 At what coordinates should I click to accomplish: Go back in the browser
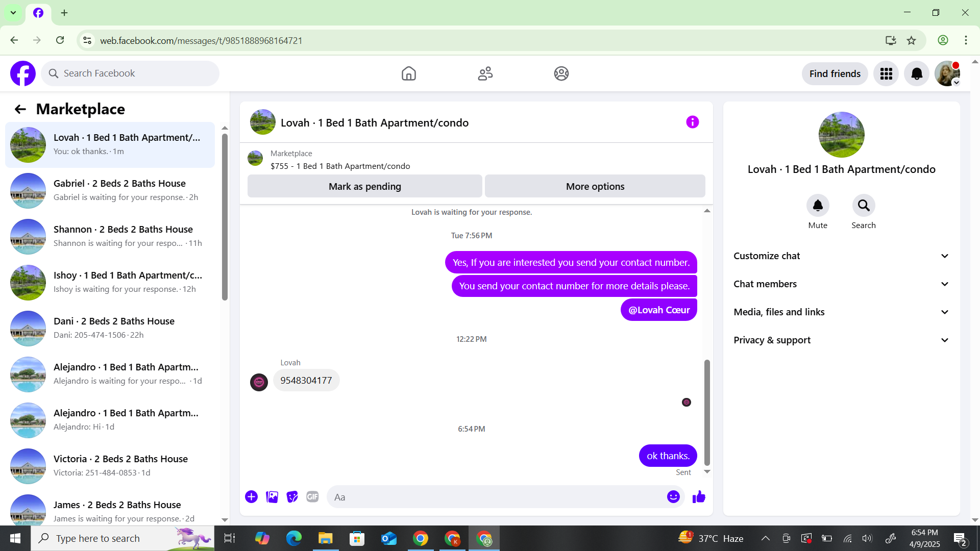click(14, 40)
